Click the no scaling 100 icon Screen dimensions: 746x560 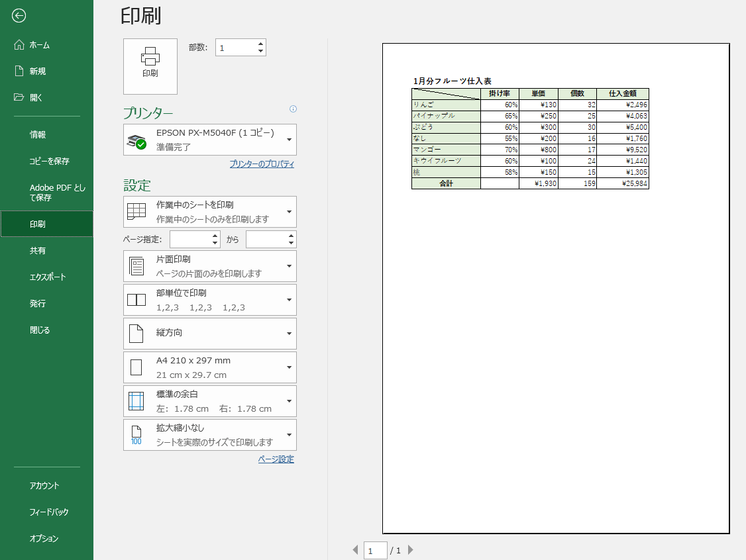tap(136, 435)
